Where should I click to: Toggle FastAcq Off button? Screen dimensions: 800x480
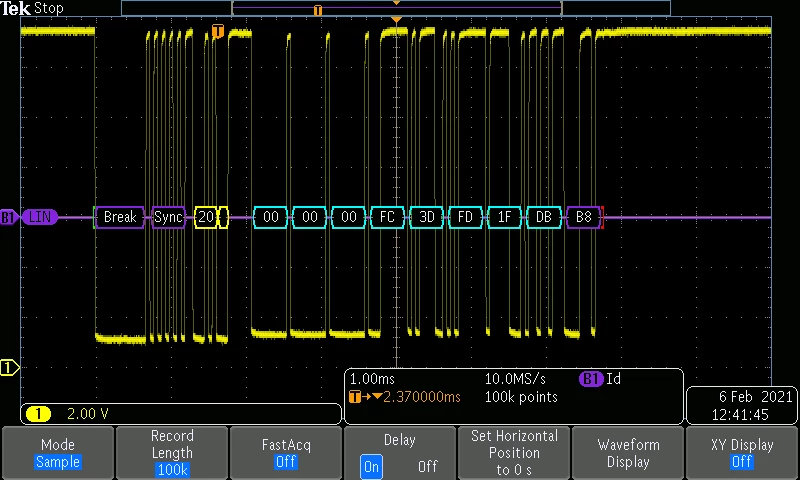(286, 453)
